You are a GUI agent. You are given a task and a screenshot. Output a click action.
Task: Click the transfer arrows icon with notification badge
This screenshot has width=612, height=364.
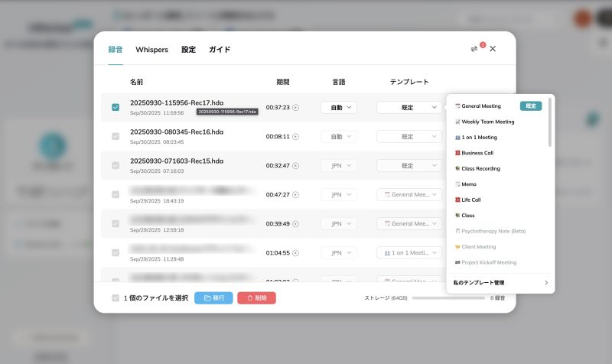474,49
